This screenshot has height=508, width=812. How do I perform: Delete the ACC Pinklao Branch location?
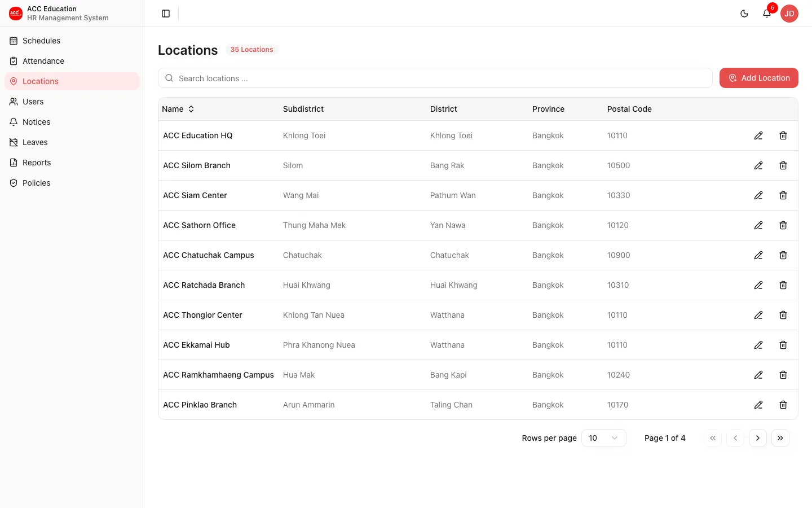(783, 405)
